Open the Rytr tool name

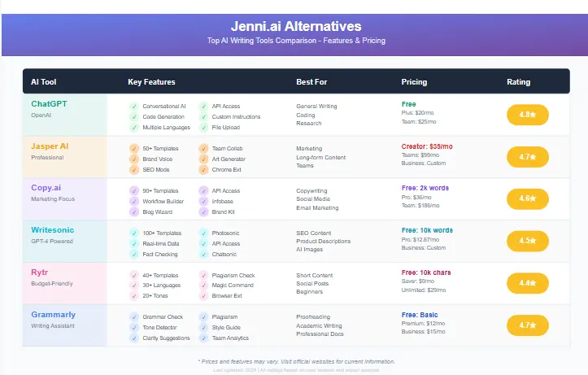coord(39,273)
